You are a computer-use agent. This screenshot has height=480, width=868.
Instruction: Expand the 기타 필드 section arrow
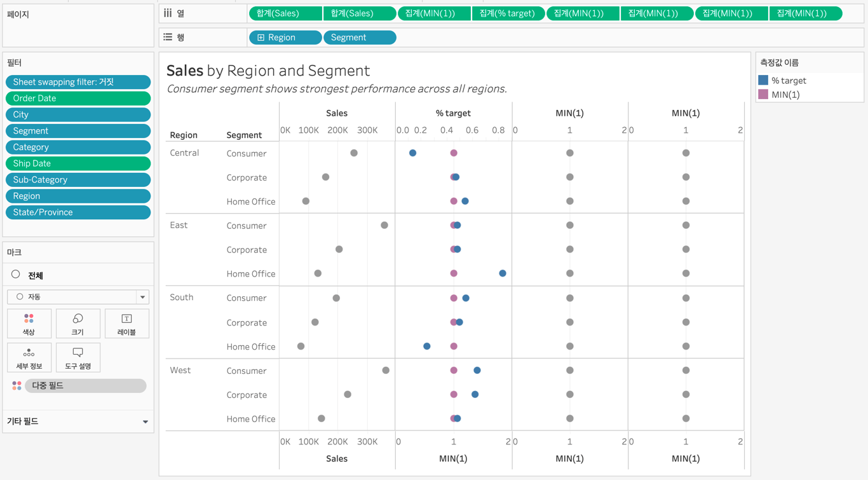click(x=146, y=422)
